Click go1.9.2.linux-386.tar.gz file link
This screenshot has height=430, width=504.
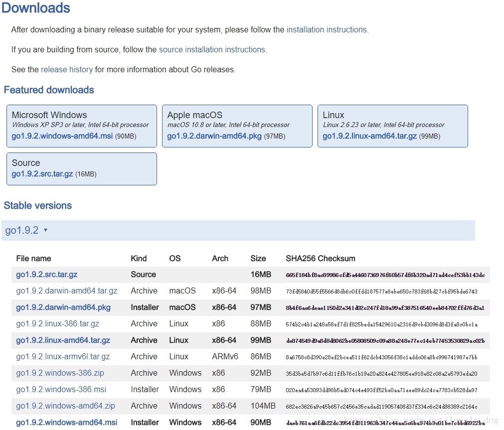[57, 324]
